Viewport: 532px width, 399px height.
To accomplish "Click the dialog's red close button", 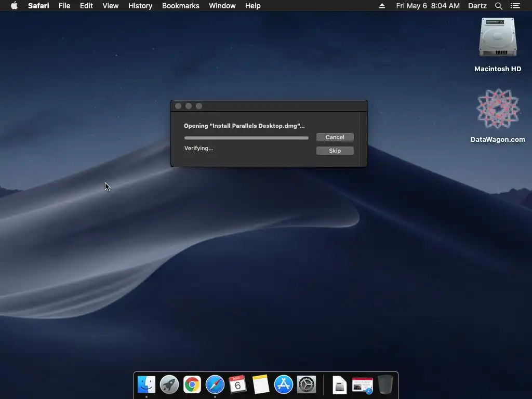I will pyautogui.click(x=178, y=106).
